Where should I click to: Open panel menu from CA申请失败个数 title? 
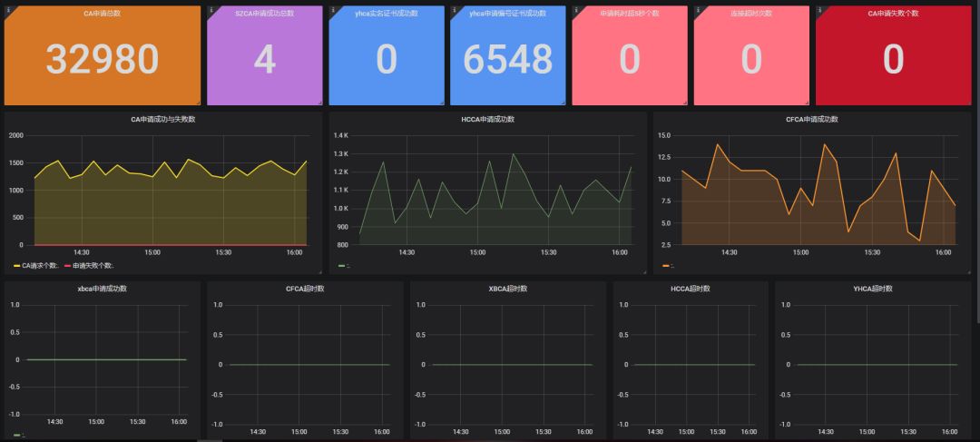point(893,13)
